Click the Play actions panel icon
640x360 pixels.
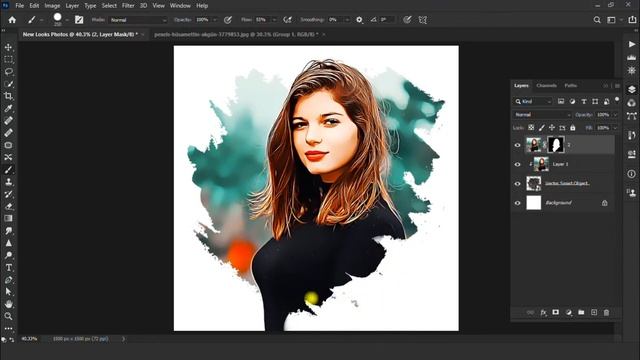pyautogui.click(x=631, y=44)
